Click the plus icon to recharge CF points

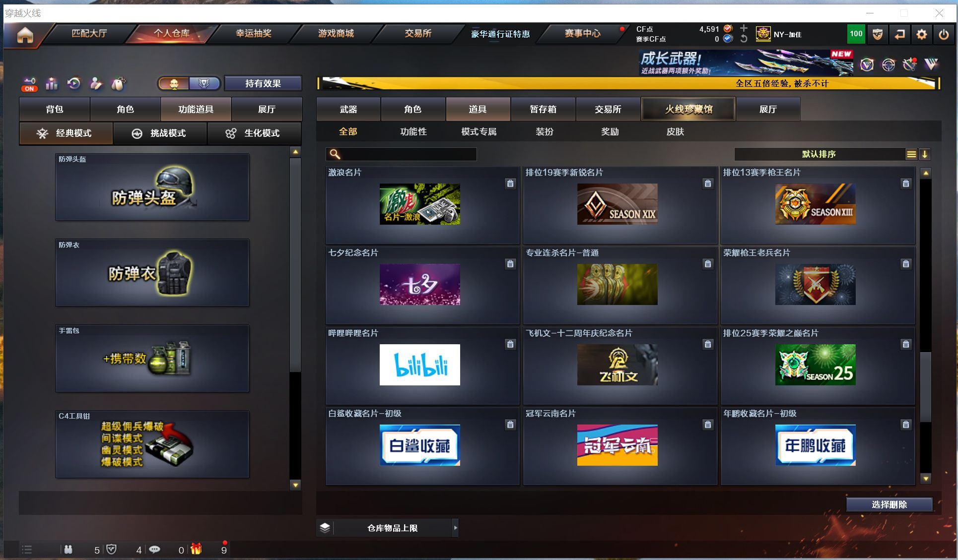pyautogui.click(x=744, y=28)
